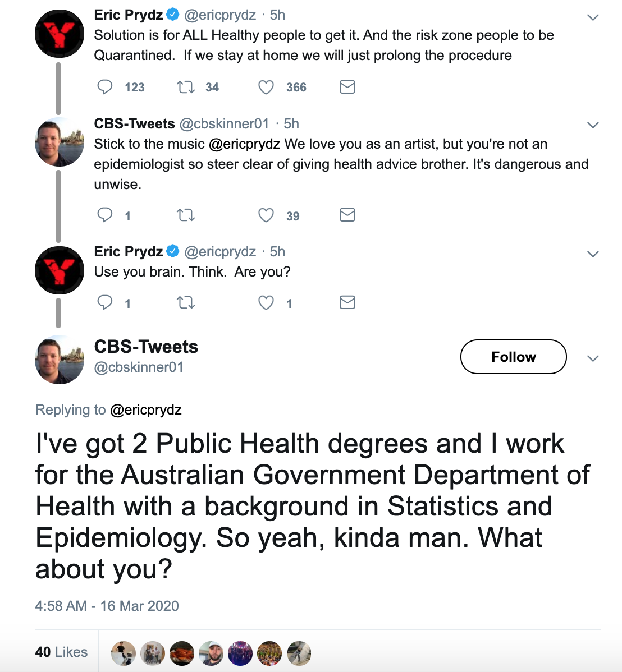Open more options on first Eric Prydz tweet
Screen dimensions: 622x672
point(593,17)
